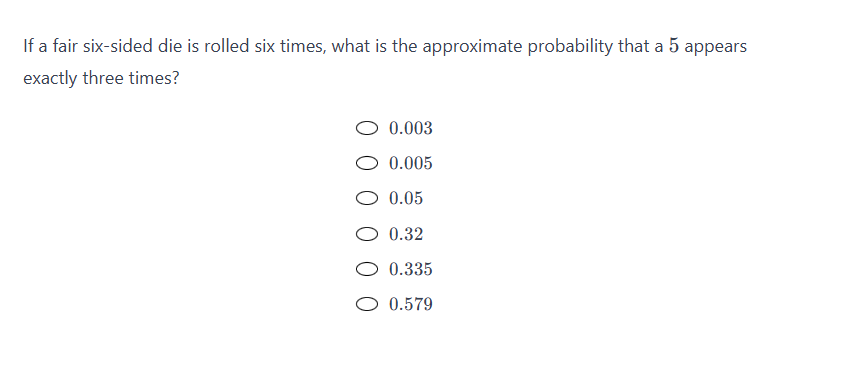This screenshot has height=371, width=849.
Task: Click the 0.335 answer label
Action: click(x=411, y=269)
